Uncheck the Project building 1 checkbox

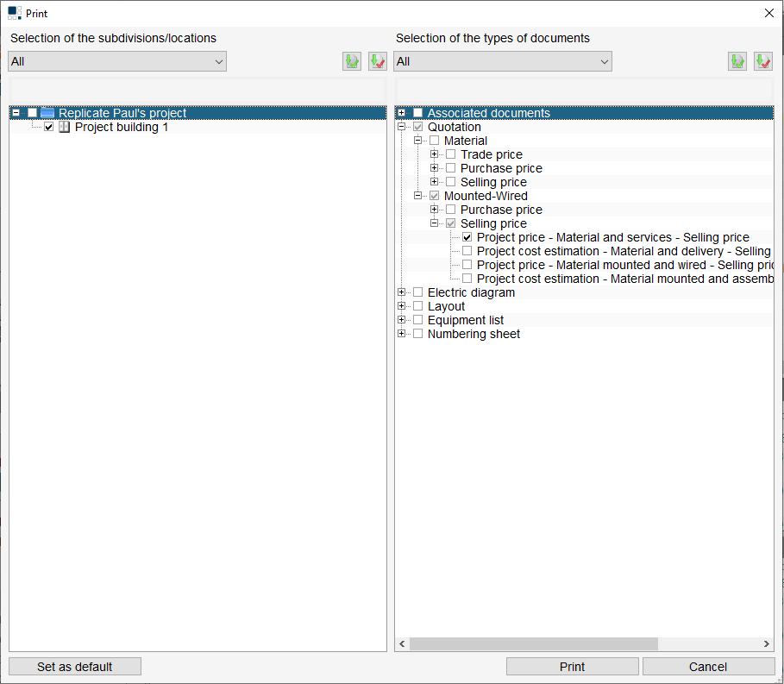pos(49,127)
